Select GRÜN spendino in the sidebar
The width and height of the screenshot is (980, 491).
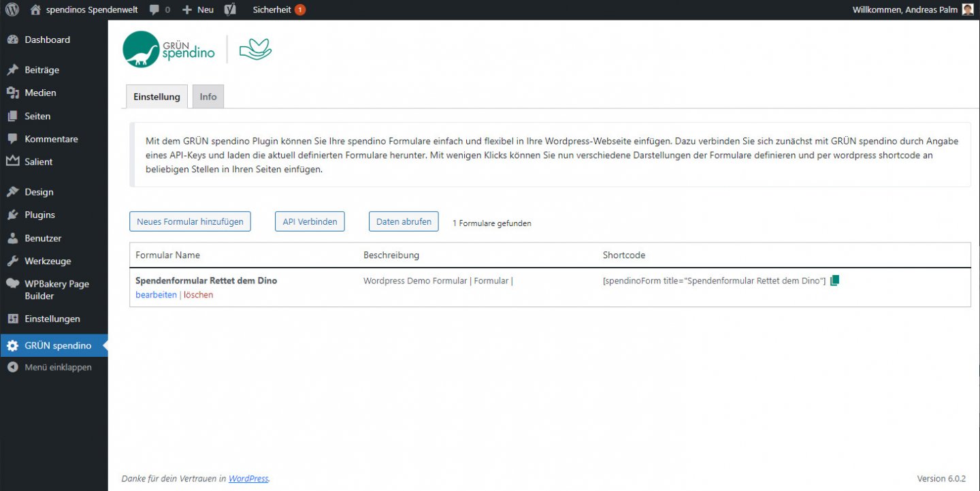click(54, 345)
